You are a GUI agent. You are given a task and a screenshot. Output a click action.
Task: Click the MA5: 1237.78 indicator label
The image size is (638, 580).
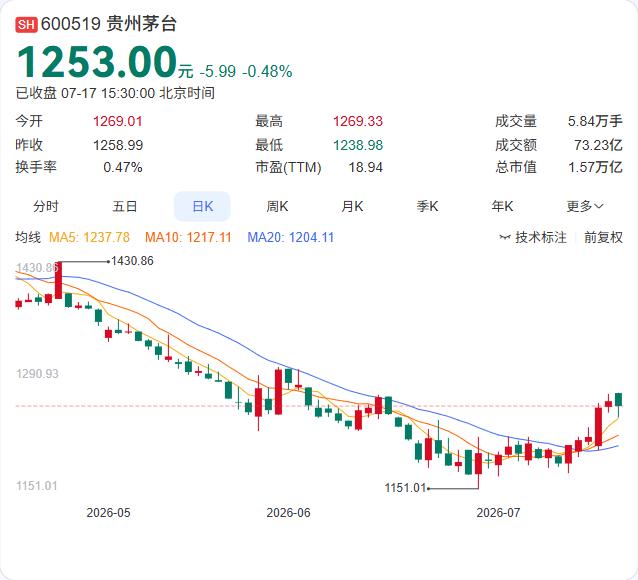tap(89, 237)
